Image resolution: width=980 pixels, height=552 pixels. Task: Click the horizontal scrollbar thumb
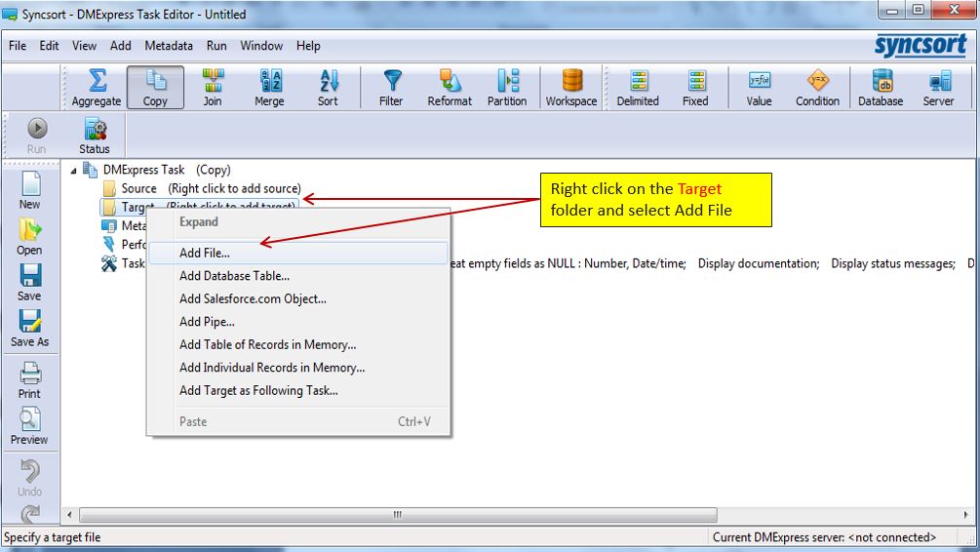[x=398, y=515]
